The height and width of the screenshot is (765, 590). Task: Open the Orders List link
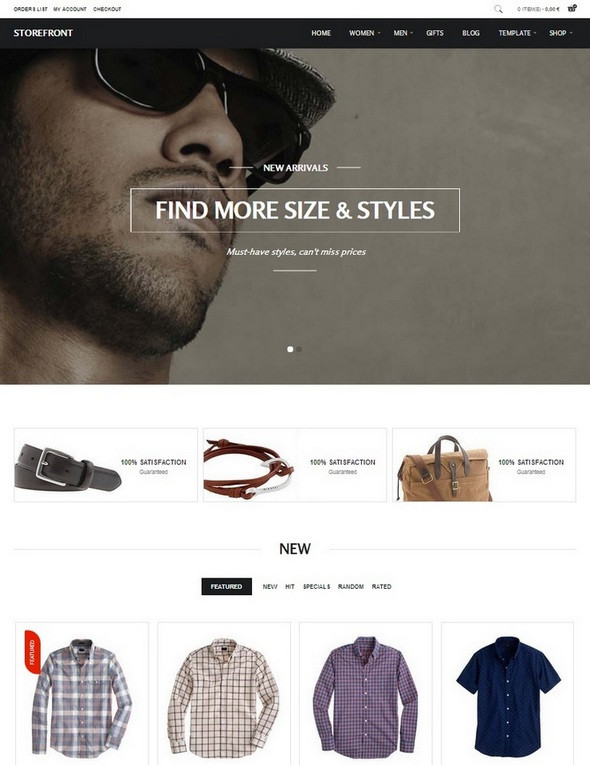30,9
